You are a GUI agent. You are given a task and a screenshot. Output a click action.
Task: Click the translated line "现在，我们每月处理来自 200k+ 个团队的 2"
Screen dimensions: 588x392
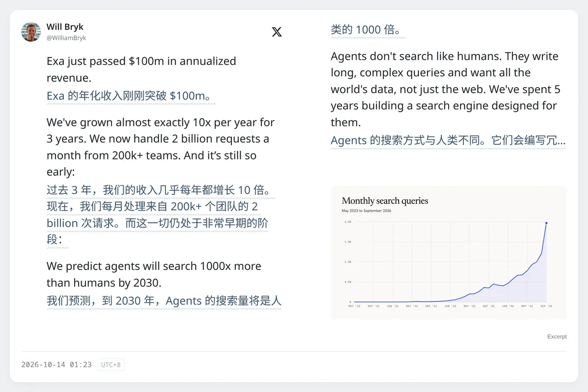click(152, 206)
